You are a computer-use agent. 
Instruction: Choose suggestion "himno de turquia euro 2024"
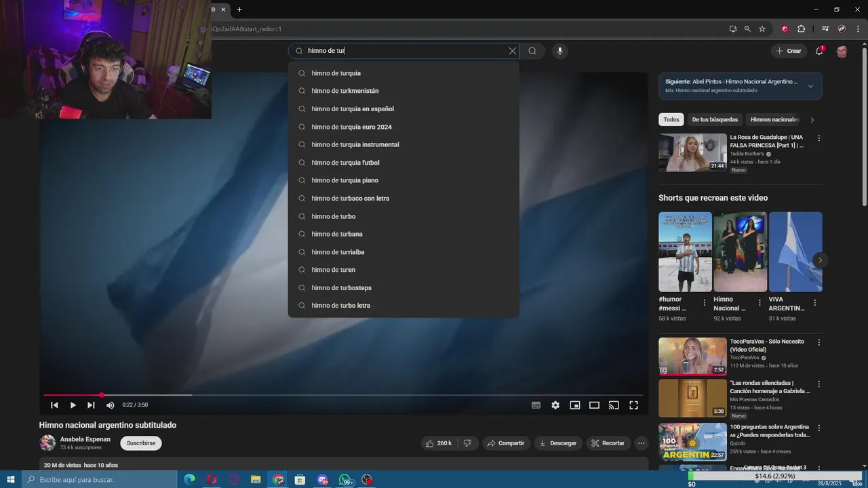pyautogui.click(x=403, y=127)
